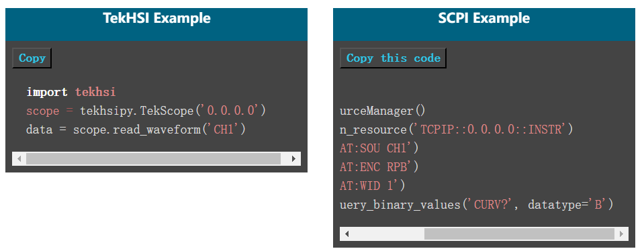Viewport: 644px width, 251px height.
Task: Click the scope.read_waveform('CH1') line
Action: tap(136, 130)
